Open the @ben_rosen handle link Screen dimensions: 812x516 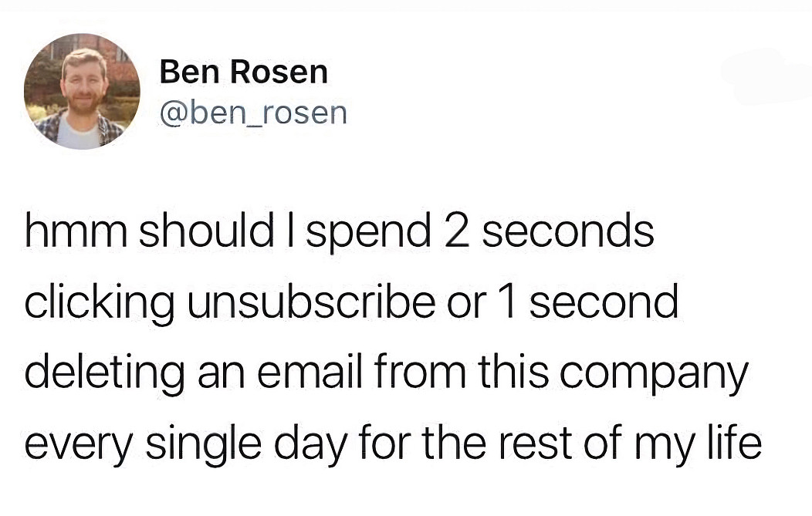click(x=252, y=113)
